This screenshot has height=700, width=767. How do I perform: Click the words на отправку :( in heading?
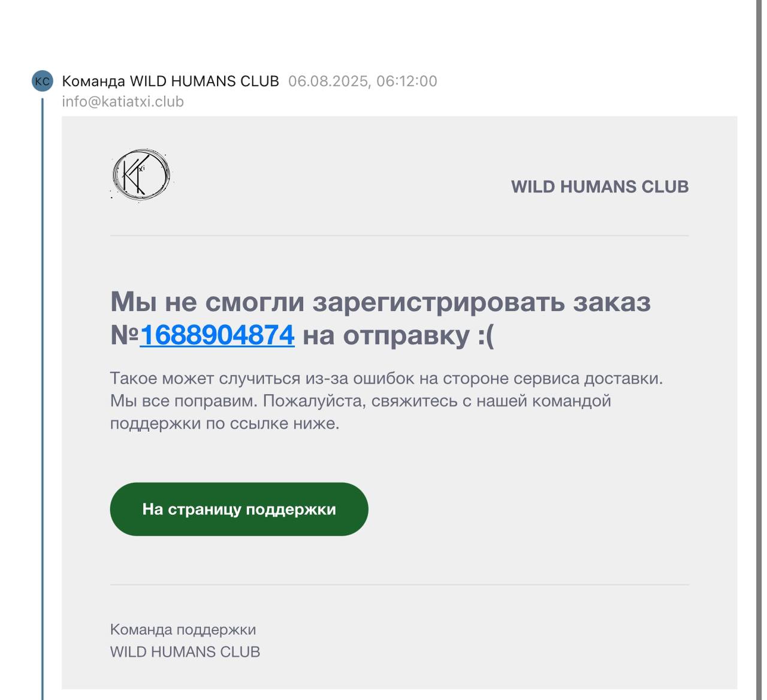[398, 335]
